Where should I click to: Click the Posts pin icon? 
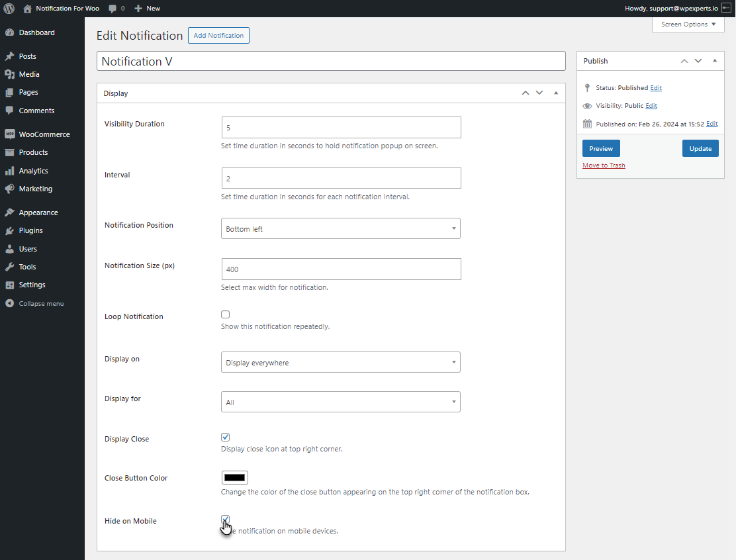9,56
